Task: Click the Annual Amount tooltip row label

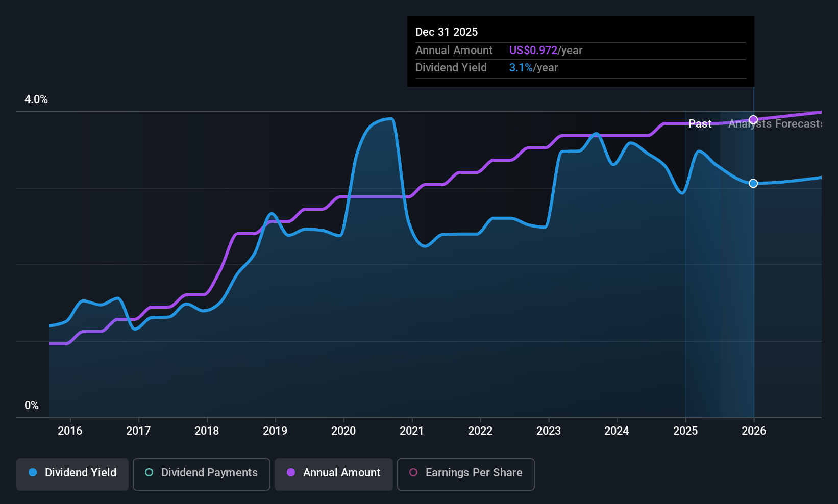Action: point(454,50)
